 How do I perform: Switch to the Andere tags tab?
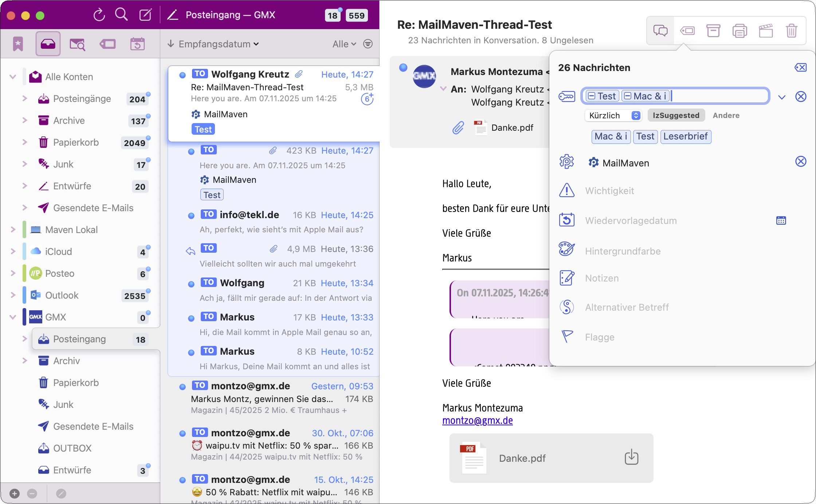(x=726, y=115)
